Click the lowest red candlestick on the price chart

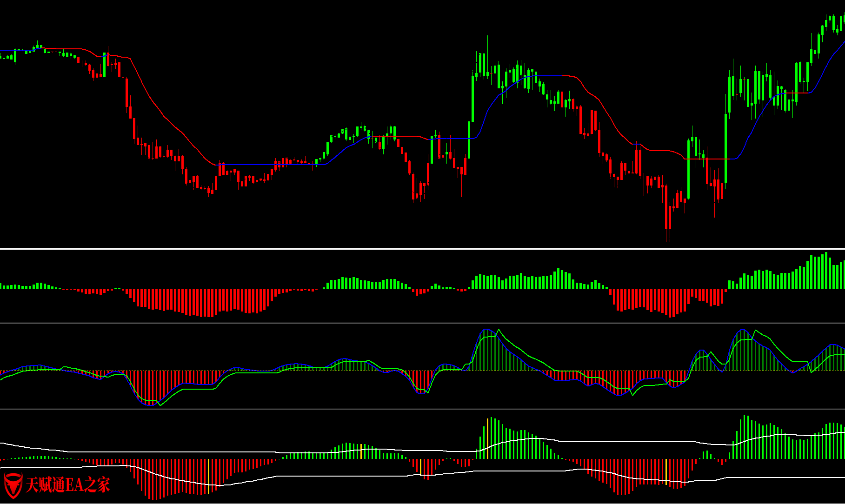point(667,213)
